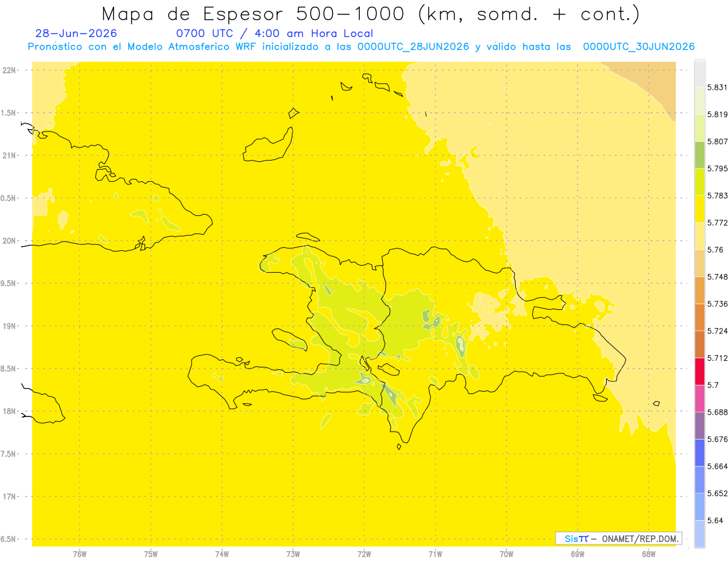The image size is (728, 562).
Task: Click the 69W longitude axis label
Action: point(577,554)
